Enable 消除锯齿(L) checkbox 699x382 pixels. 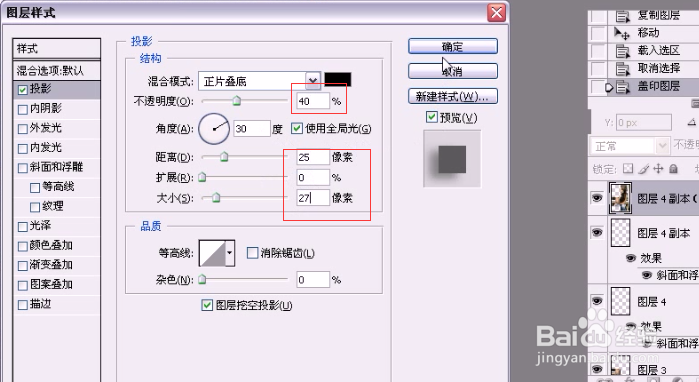tap(252, 253)
